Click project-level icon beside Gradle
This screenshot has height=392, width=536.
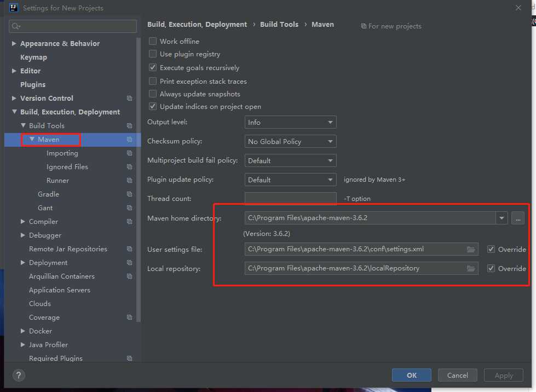click(x=130, y=194)
